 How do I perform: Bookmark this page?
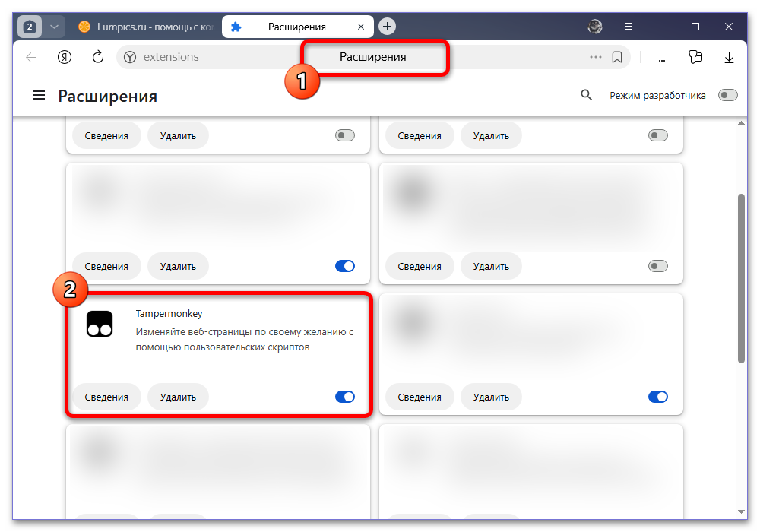pyautogui.click(x=617, y=57)
